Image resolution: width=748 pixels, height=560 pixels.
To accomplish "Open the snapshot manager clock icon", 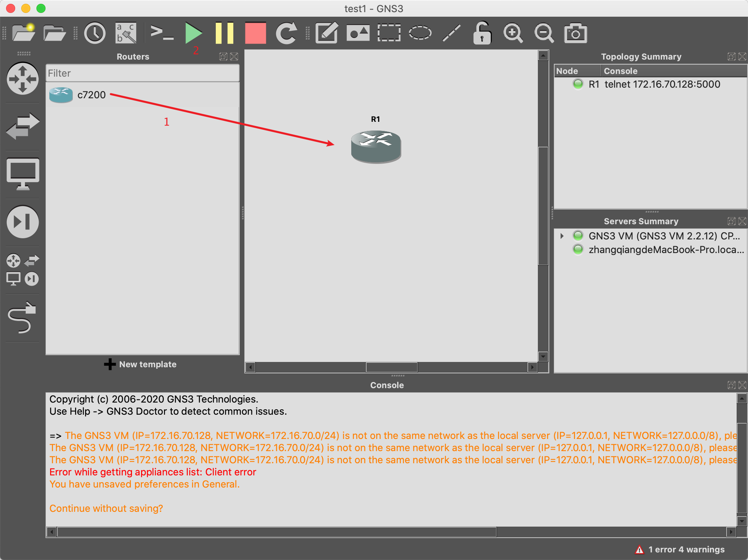I will tap(94, 33).
